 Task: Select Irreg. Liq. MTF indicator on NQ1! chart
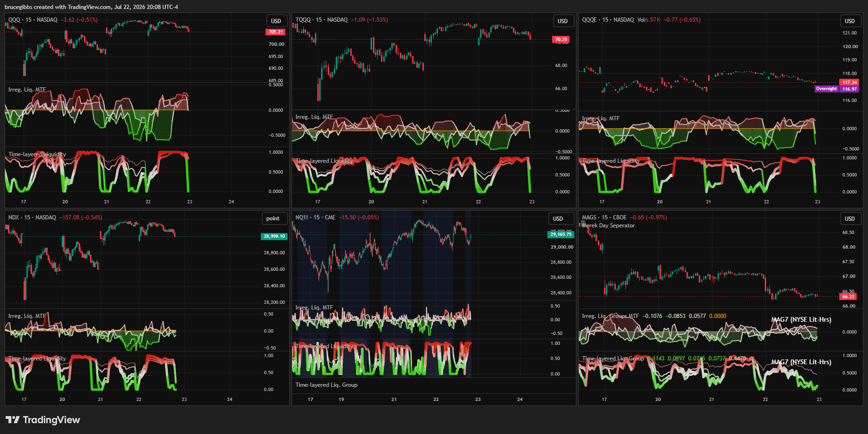314,308
